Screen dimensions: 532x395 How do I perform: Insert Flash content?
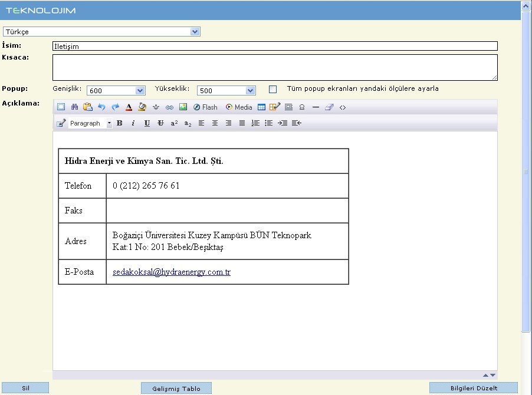(205, 107)
